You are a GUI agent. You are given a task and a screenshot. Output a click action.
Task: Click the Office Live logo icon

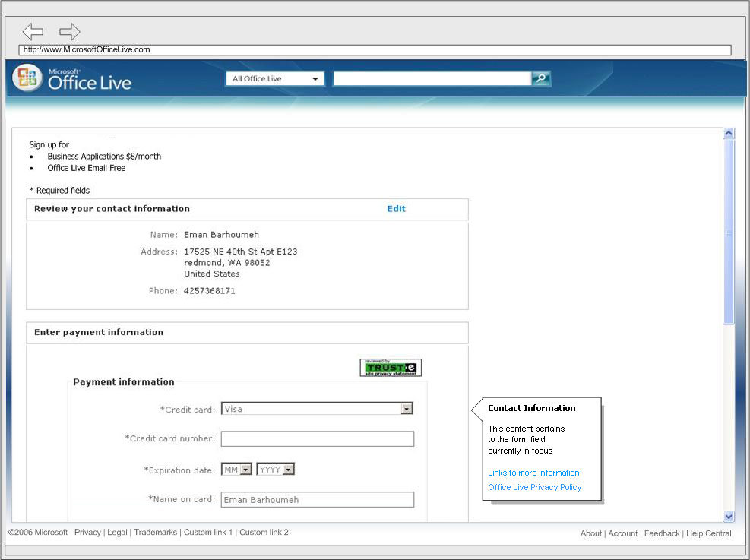pyautogui.click(x=28, y=78)
